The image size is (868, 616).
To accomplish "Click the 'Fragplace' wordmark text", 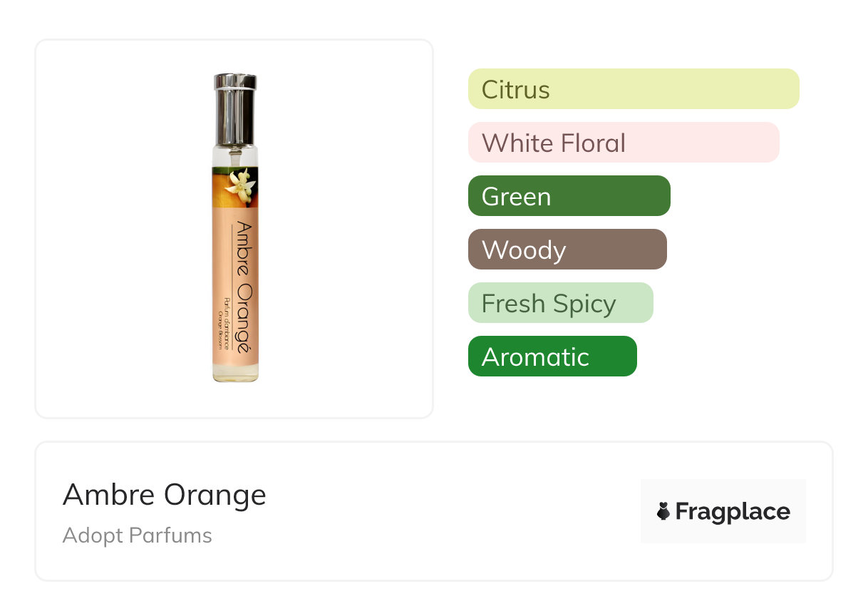I will 733,511.
